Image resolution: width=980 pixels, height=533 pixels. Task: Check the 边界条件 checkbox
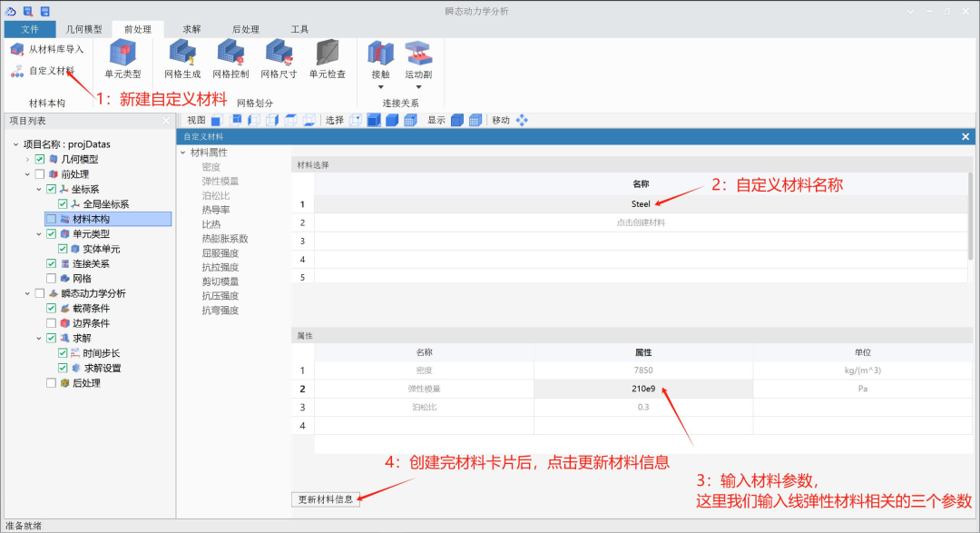[51, 323]
